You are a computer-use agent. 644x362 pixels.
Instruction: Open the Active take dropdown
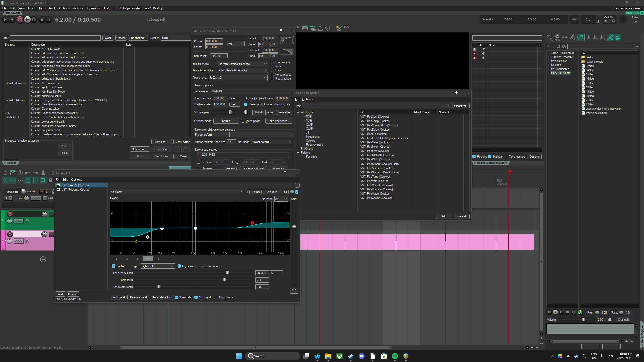(x=238, y=78)
